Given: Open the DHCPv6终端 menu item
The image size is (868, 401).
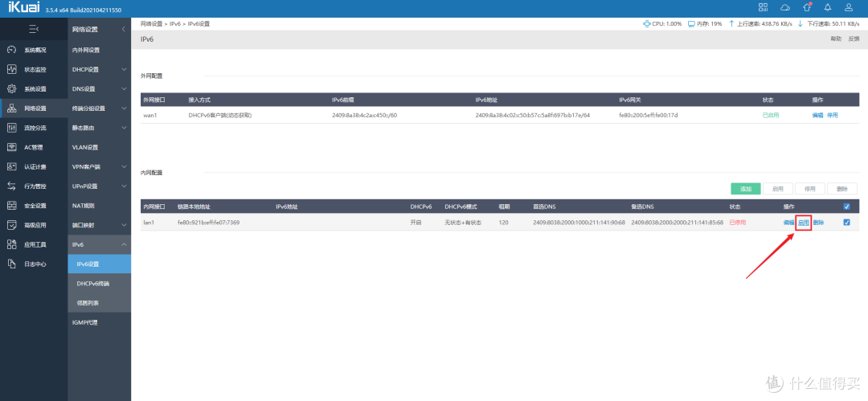Looking at the screenshot, I should tap(92, 283).
